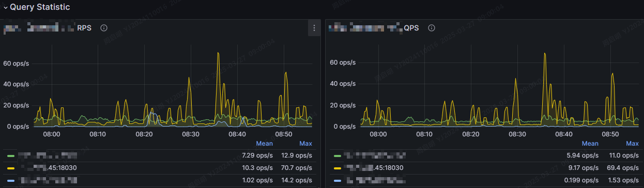Open the RPS panel three-dot menu
644x188 pixels.
[x=314, y=28]
